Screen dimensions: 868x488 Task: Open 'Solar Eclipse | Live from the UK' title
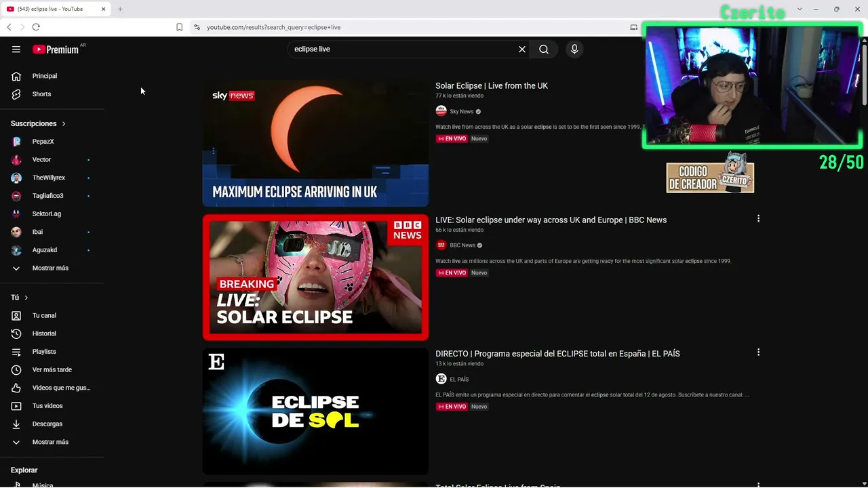pos(492,86)
